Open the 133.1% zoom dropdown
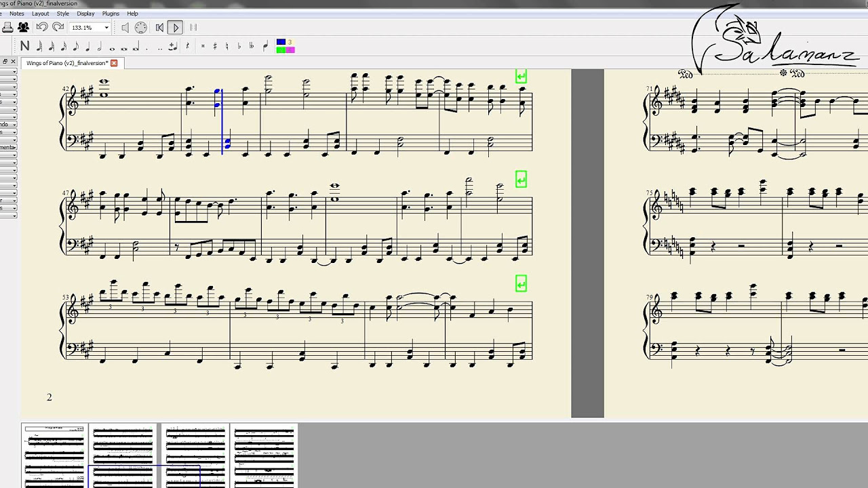This screenshot has width=868, height=488. click(106, 28)
